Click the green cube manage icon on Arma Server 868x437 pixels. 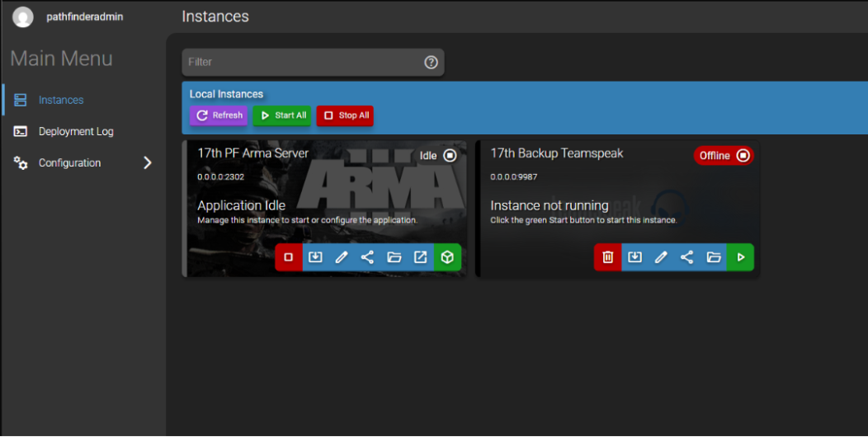(448, 257)
